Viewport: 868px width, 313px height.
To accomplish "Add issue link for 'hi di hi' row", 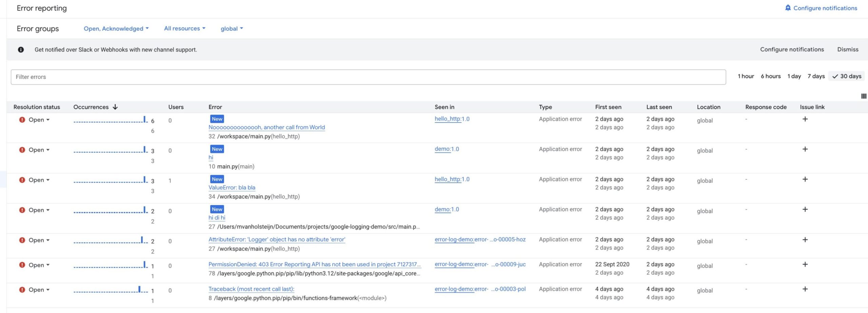I will pos(805,209).
